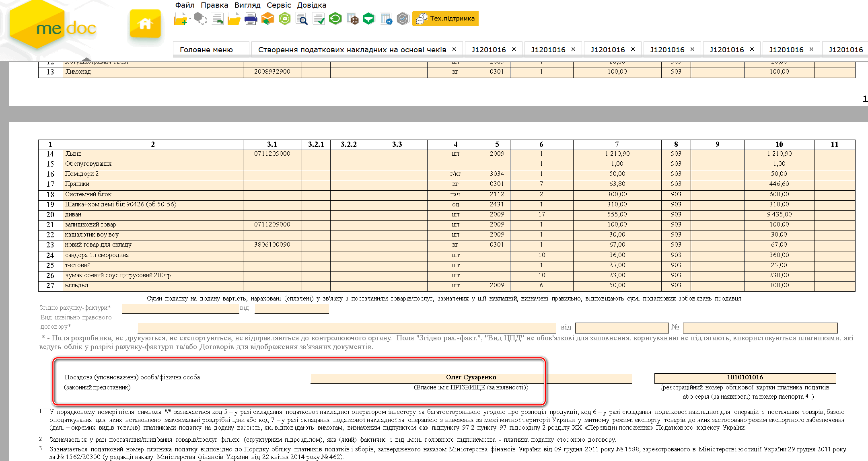This screenshot has width=868, height=461.
Task: Click the договору № number field
Action: (760, 327)
